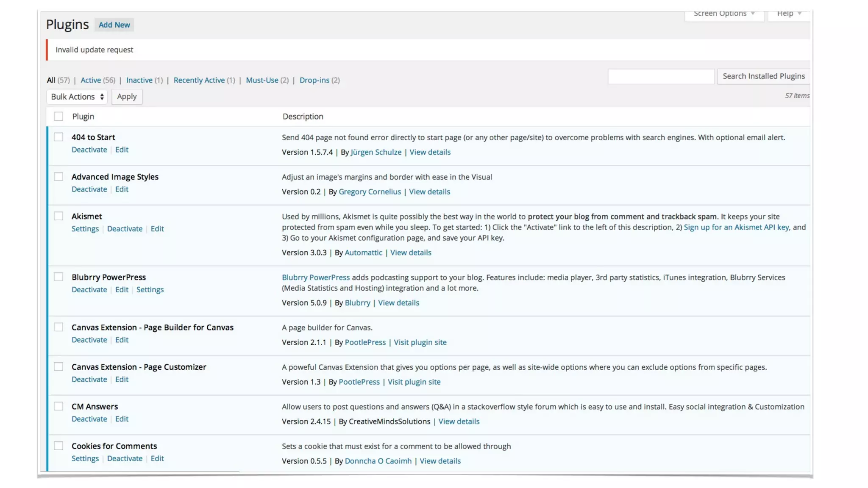Viewport: 868px width, 488px height.
Task: Filter plugins by Active
Action: 91,80
